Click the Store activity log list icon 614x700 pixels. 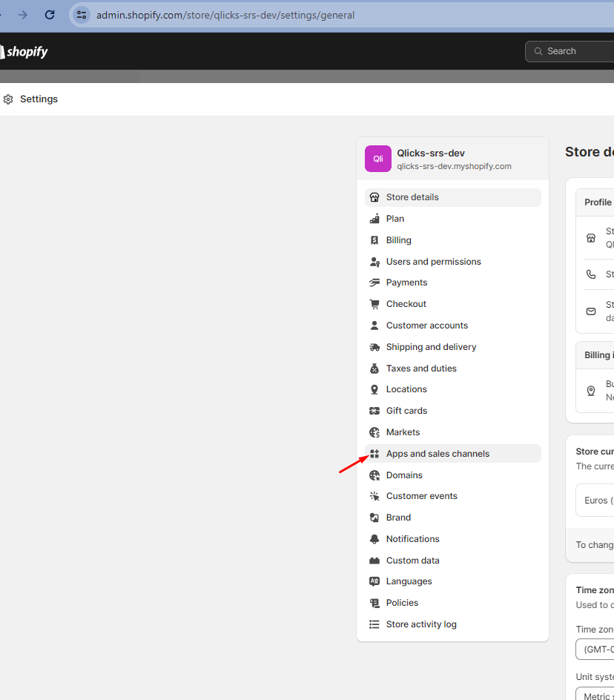(374, 624)
